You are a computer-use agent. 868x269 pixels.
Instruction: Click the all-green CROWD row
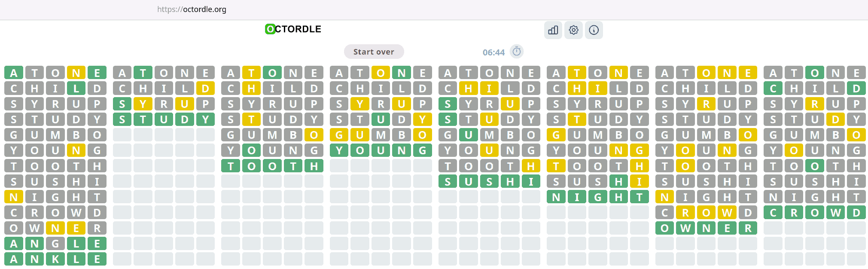[x=814, y=213]
